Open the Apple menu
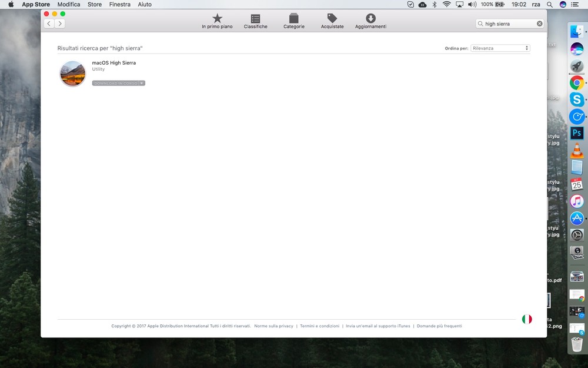Image resolution: width=588 pixels, height=368 pixels. (x=11, y=5)
